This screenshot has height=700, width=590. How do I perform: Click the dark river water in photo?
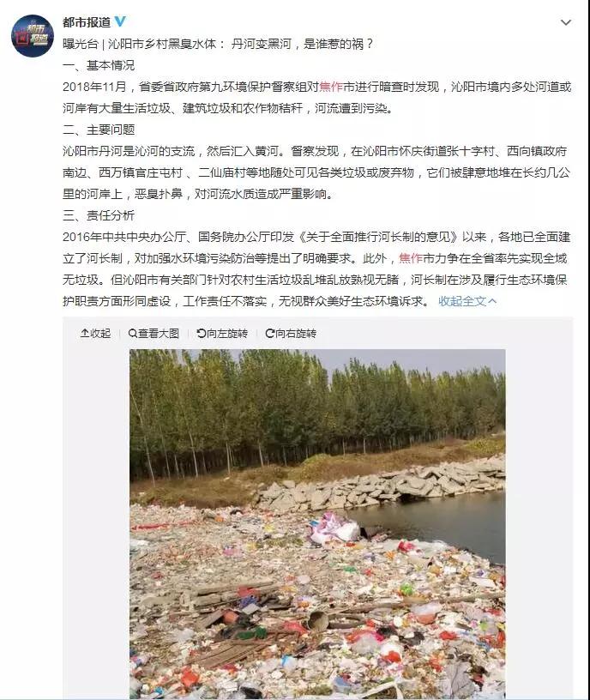click(x=440, y=518)
